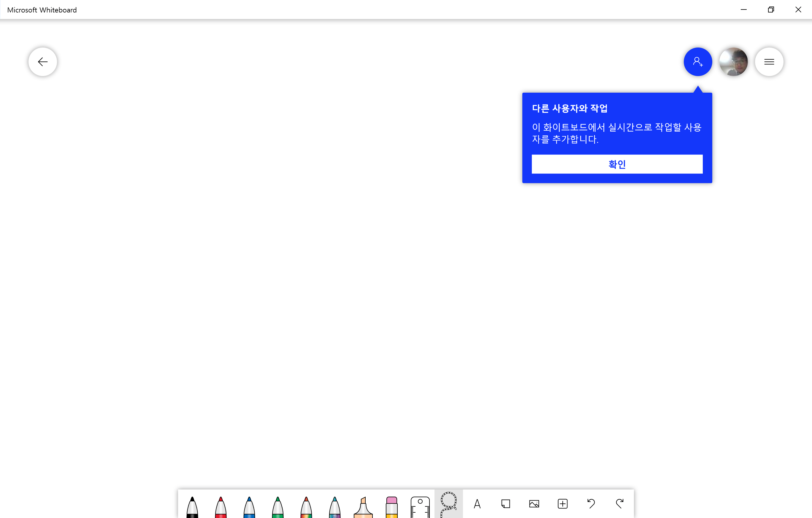This screenshot has height=518, width=812.
Task: Toggle the lasso select tool
Action: coord(448,504)
